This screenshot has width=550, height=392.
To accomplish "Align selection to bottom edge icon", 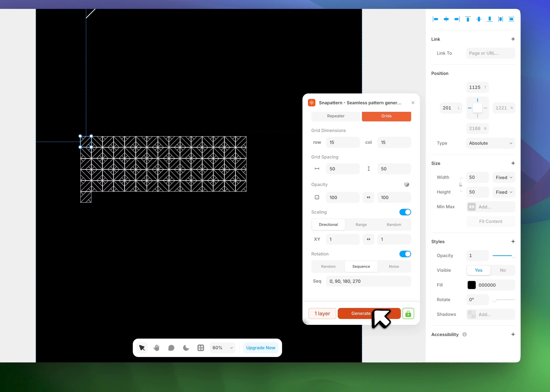I will [489, 19].
